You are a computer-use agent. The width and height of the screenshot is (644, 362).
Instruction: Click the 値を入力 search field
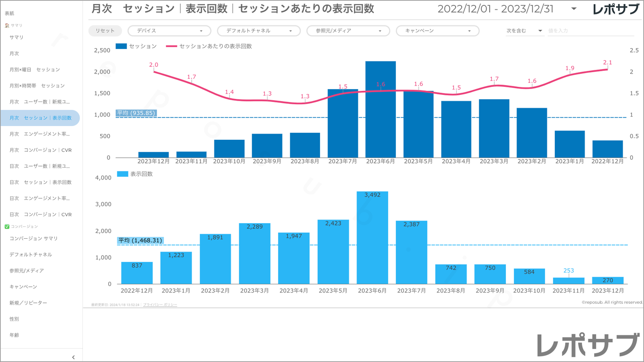click(590, 31)
